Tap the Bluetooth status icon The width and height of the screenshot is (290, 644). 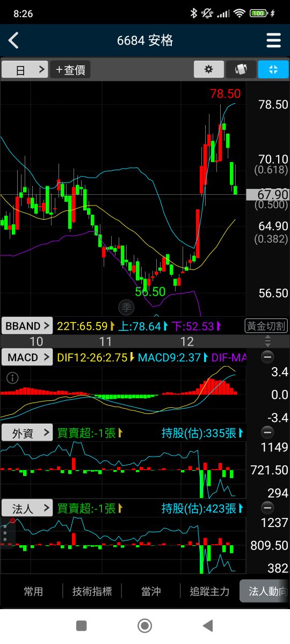[x=194, y=13]
